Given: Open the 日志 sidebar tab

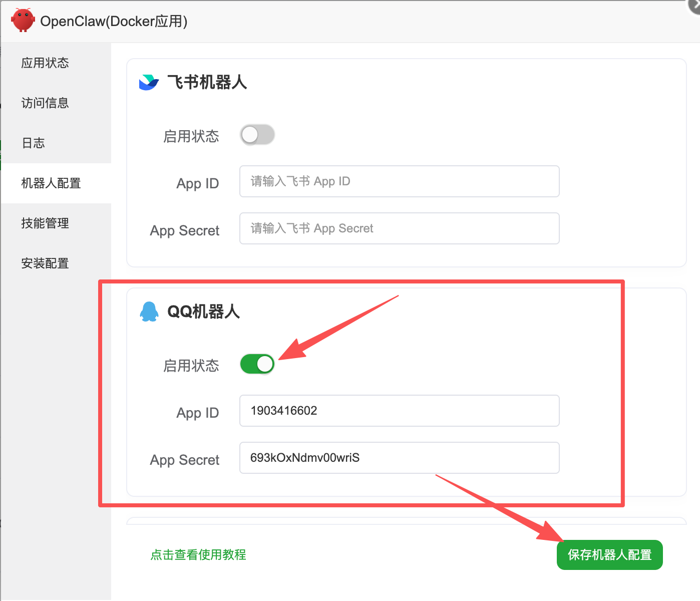Looking at the screenshot, I should coord(34,143).
